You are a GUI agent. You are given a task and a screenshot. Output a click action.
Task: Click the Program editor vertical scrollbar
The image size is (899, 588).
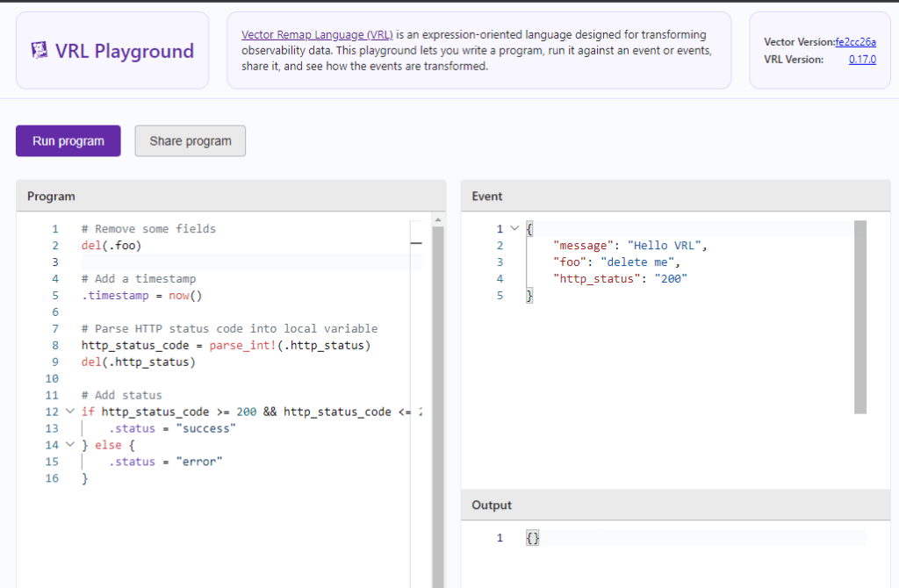tap(438, 395)
